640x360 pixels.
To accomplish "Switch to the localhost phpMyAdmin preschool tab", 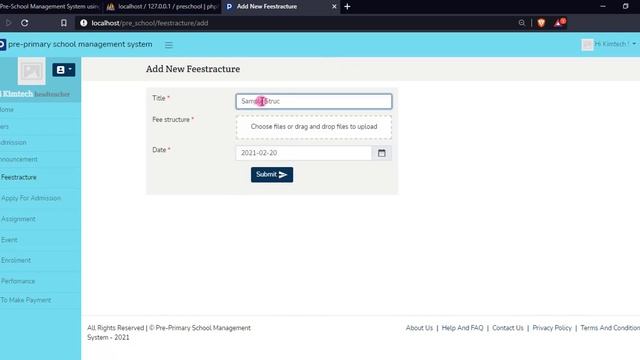I will (162, 7).
